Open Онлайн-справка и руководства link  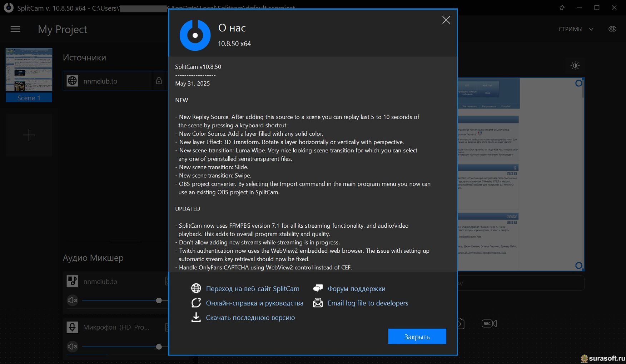click(x=254, y=303)
